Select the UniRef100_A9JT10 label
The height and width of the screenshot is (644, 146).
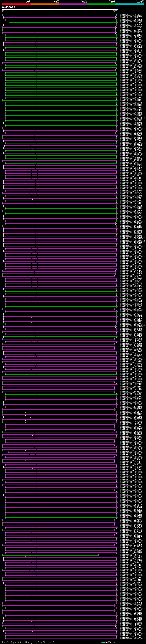(131, 158)
